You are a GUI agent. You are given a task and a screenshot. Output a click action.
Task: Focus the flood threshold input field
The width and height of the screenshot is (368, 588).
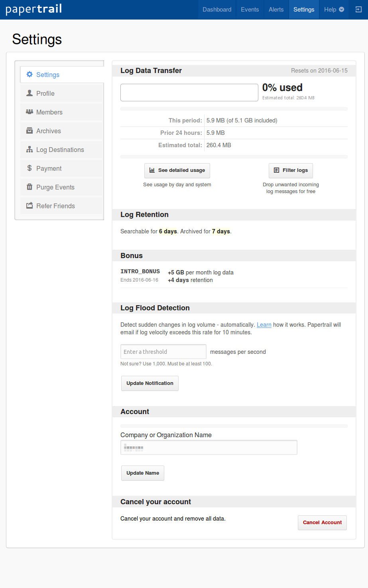163,352
